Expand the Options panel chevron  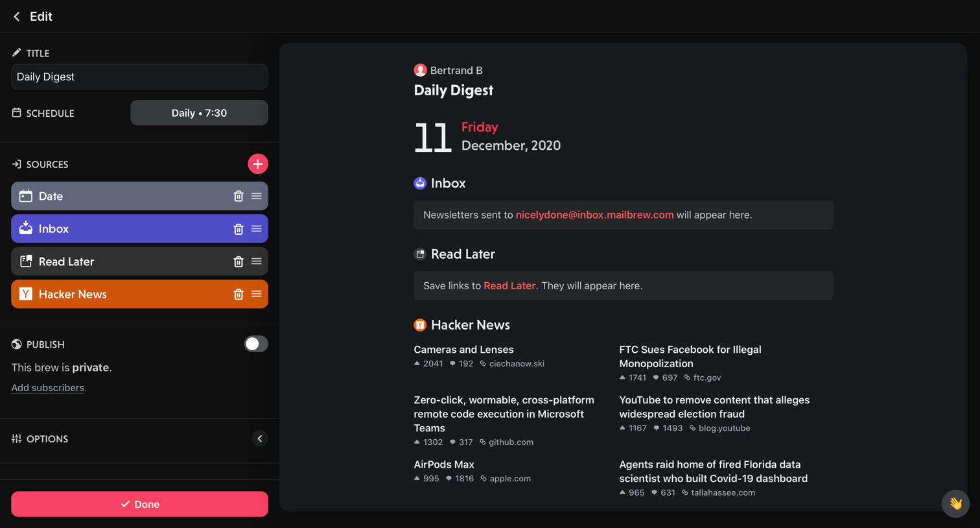tap(260, 439)
